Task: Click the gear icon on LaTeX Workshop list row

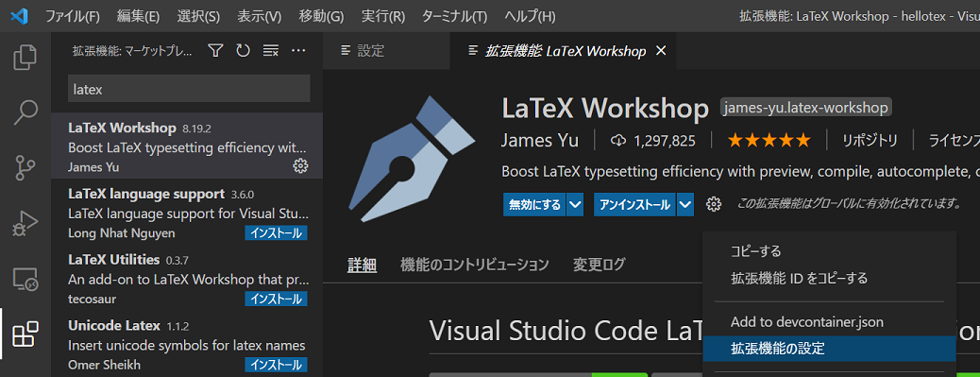Action: [x=300, y=165]
